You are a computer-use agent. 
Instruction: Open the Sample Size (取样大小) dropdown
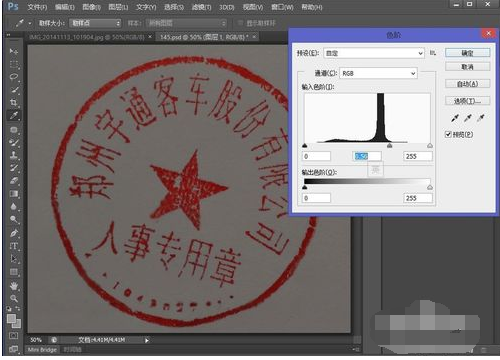(95, 23)
